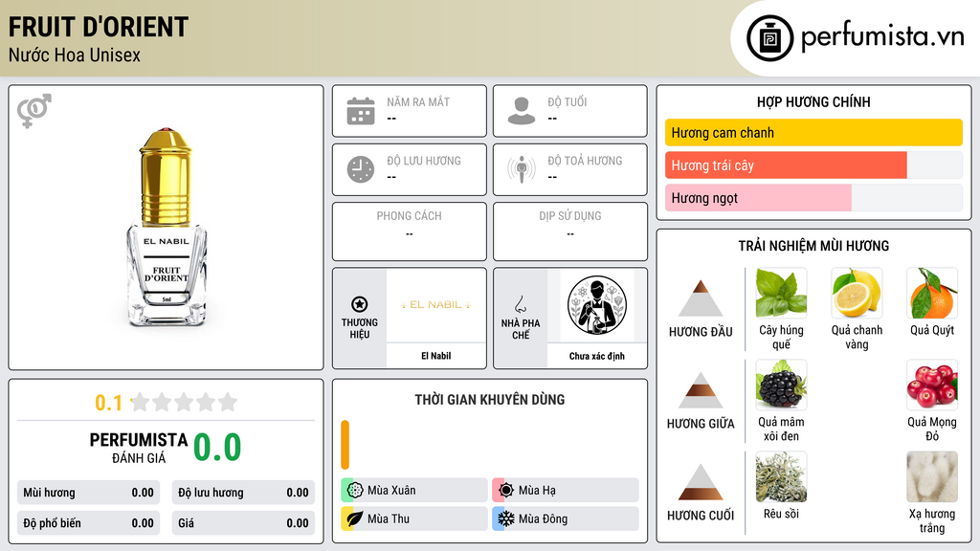This screenshot has height=551, width=980.
Task: Click the Perfumista đánh giá label
Action: (x=139, y=448)
